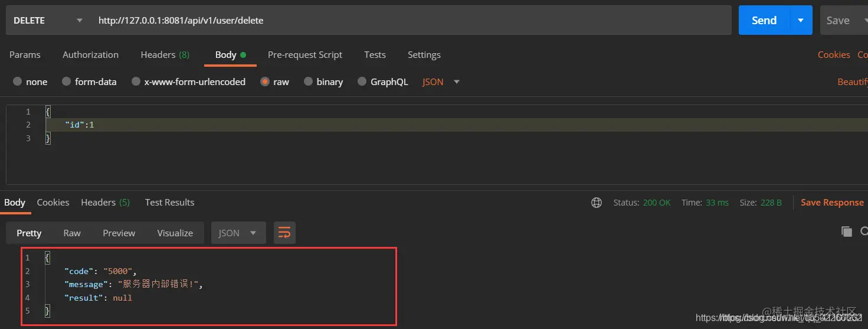Open the response JSON format dropdown
This screenshot has width=868, height=329.
(238, 233)
